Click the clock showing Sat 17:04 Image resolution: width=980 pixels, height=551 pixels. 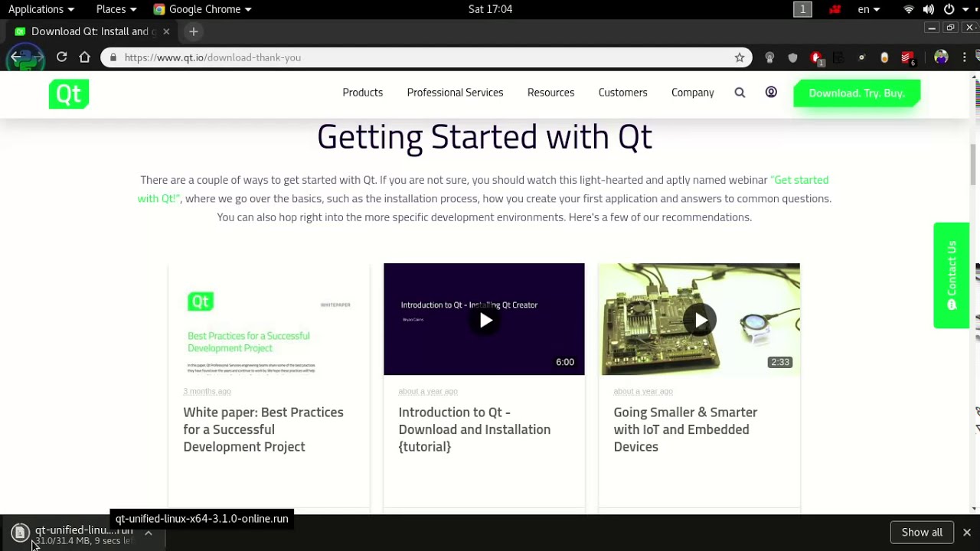pos(490,9)
